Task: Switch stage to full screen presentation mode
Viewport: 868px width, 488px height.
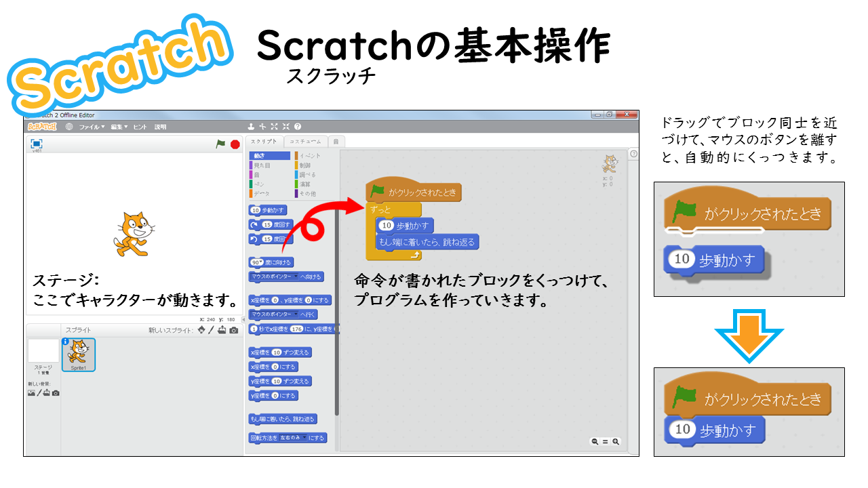Action: click(37, 143)
